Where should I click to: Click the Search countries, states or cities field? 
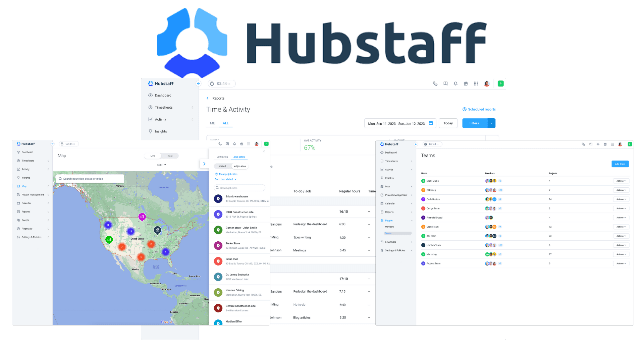(x=90, y=179)
